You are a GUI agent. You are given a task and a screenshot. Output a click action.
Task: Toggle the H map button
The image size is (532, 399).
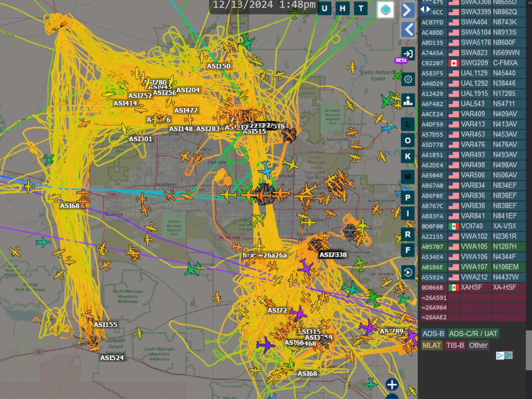342,8
